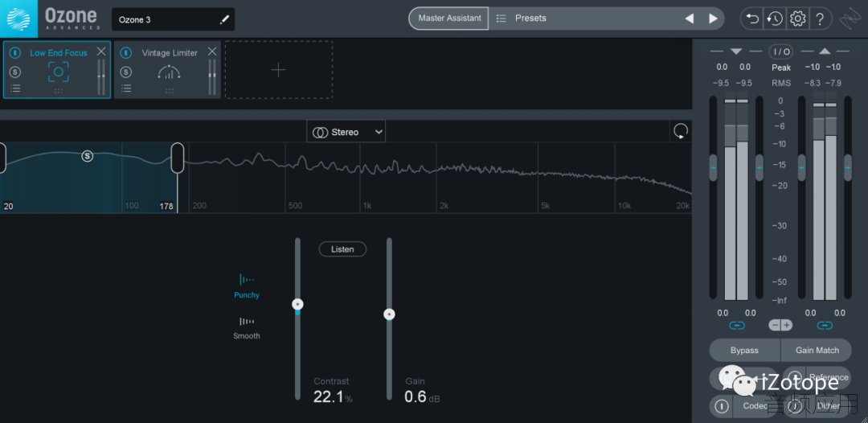This screenshot has height=423, width=868.
Task: Click the RMS meter label
Action: click(x=781, y=83)
